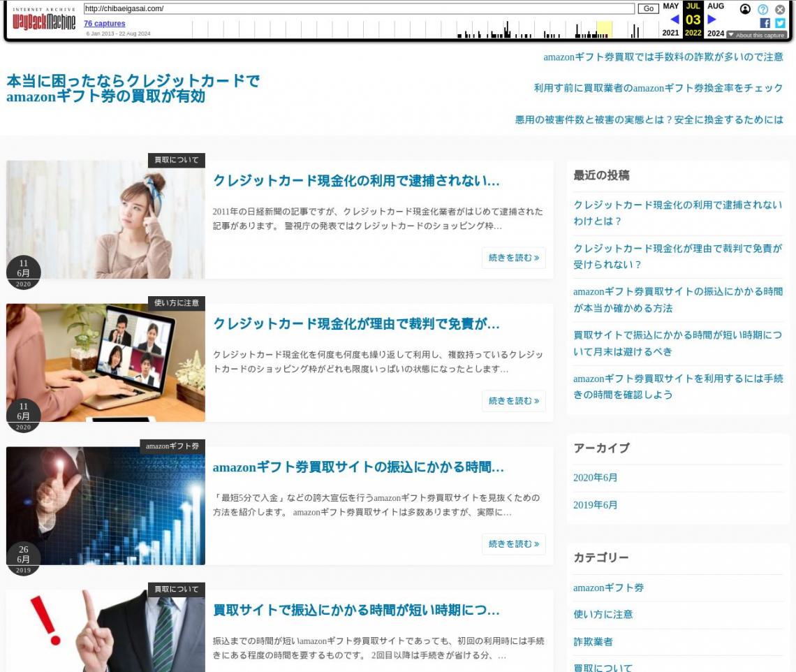Click the カテゴリー heading
Image resolution: width=796 pixels, height=672 pixels.
click(x=601, y=557)
